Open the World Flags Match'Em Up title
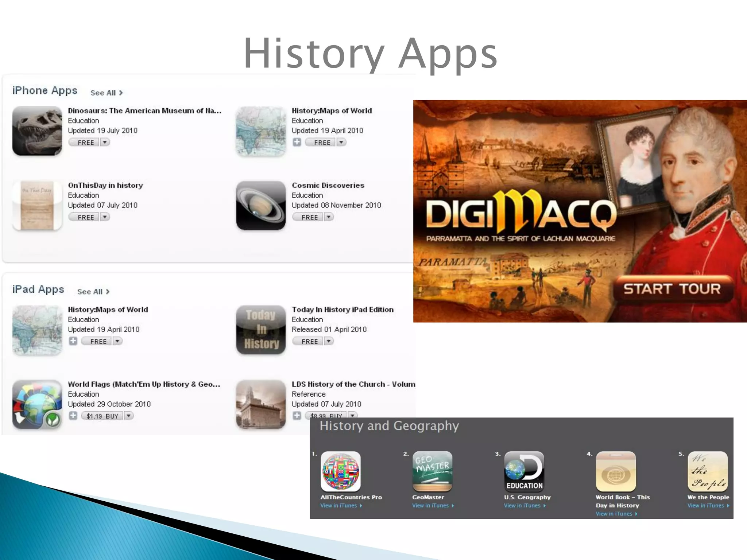The height and width of the screenshot is (560, 747). point(144,384)
